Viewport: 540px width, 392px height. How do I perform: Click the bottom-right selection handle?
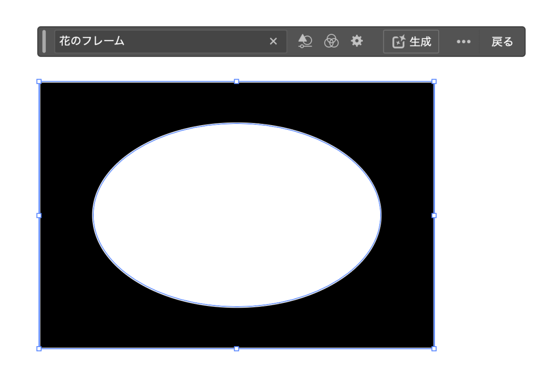434,348
